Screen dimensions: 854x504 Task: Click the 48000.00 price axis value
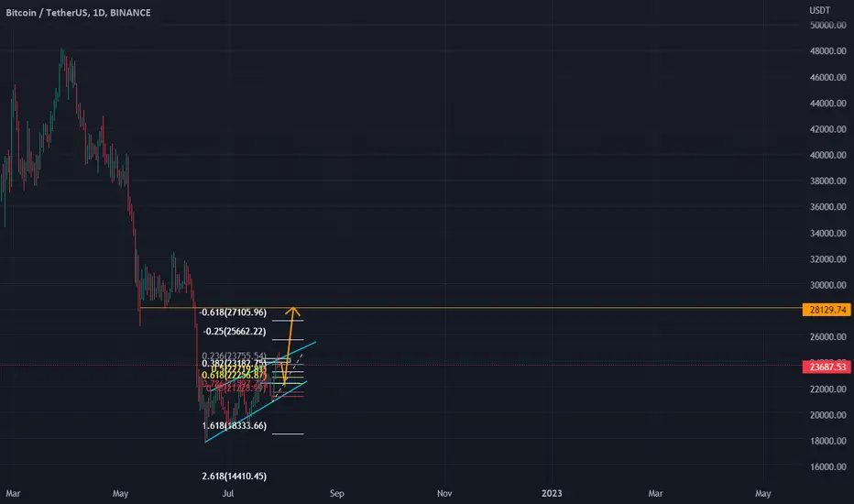[827, 51]
